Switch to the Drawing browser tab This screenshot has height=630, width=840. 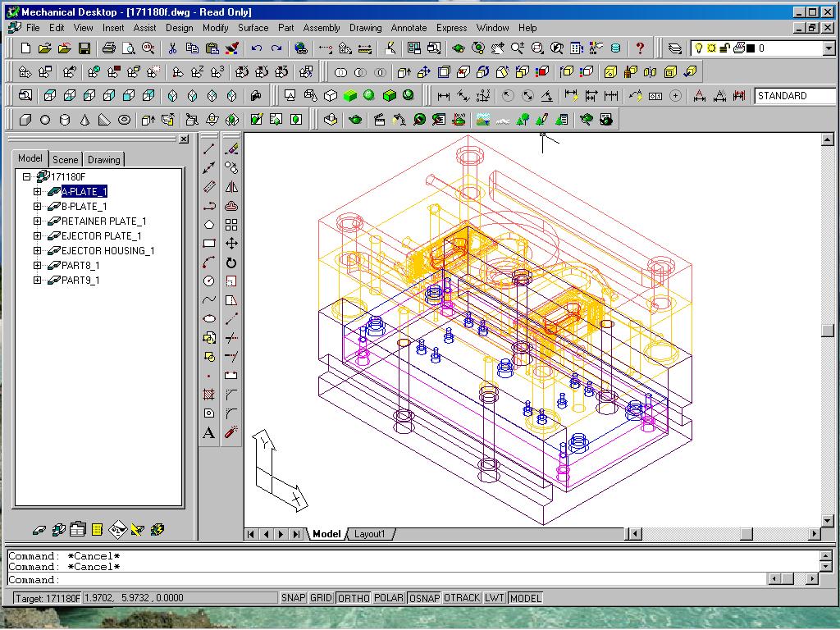[104, 160]
